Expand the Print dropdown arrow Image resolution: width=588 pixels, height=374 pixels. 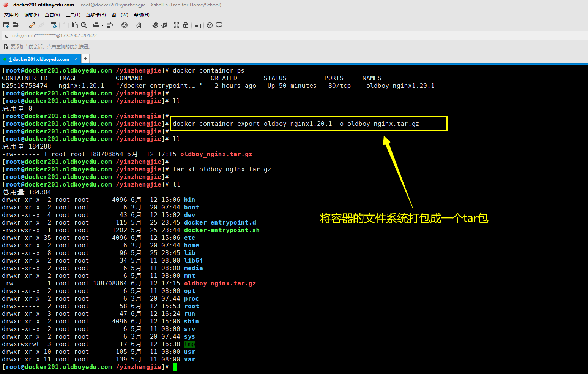click(x=102, y=25)
